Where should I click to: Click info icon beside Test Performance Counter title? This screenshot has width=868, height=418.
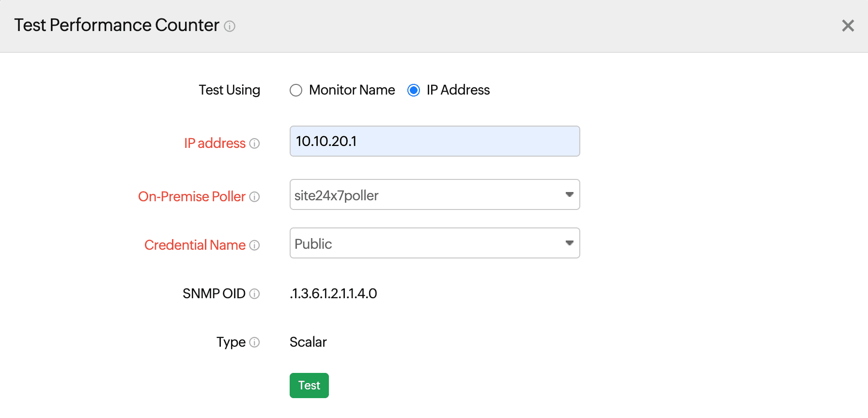tap(230, 26)
